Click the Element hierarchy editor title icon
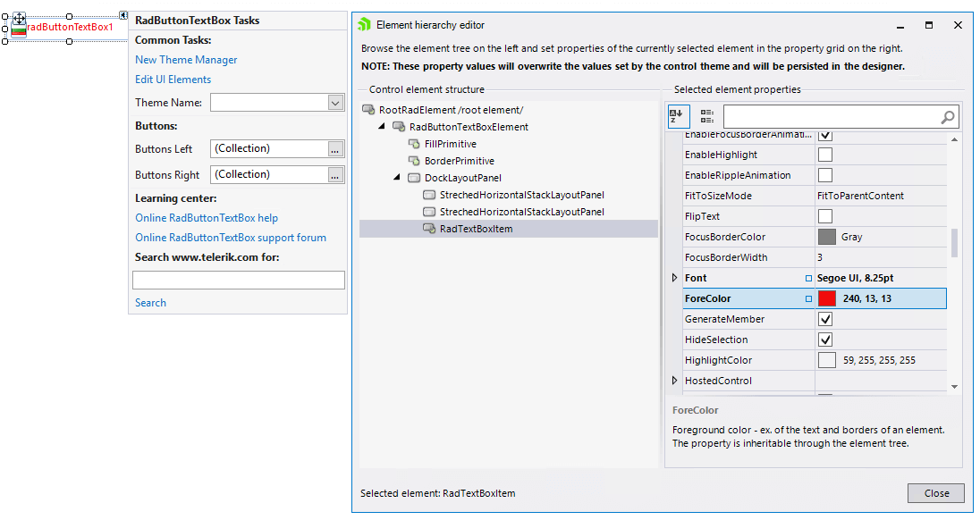Image resolution: width=980 pixels, height=520 pixels. click(364, 25)
